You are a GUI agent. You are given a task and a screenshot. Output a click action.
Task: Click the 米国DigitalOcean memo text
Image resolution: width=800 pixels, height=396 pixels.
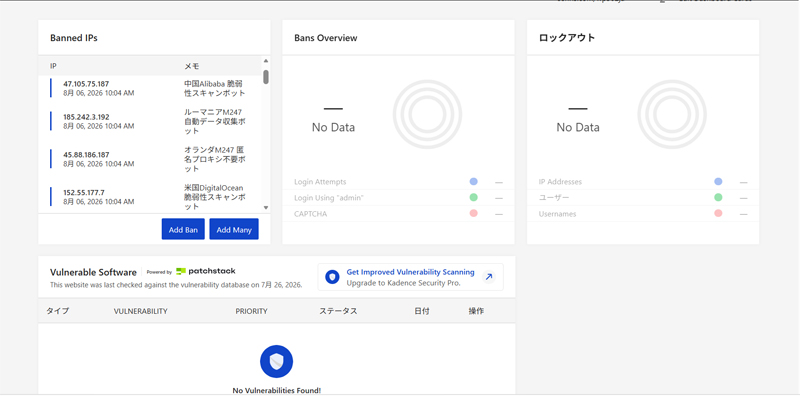(215, 197)
